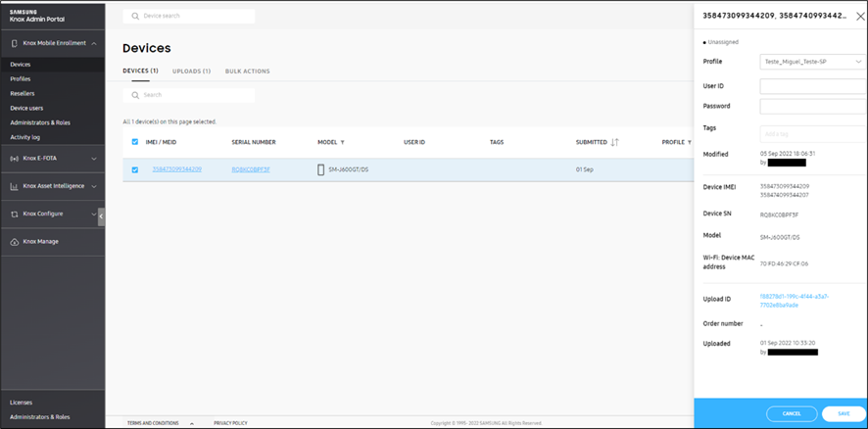Viewport: 868px width, 429px height.
Task: Expand the Terms and Conditions footer caret
Action: coord(192,423)
